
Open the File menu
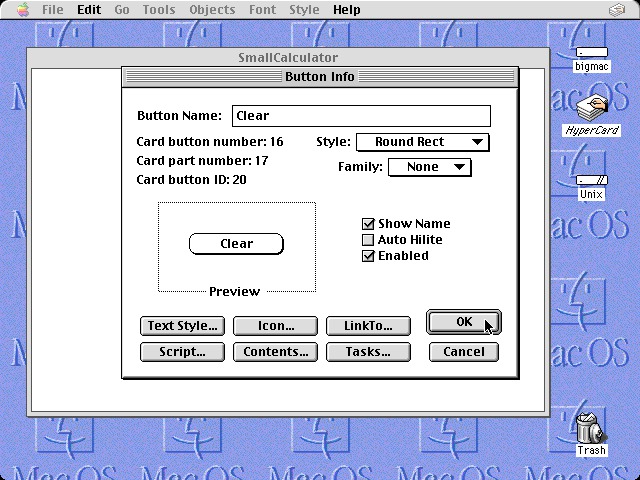pos(53,9)
